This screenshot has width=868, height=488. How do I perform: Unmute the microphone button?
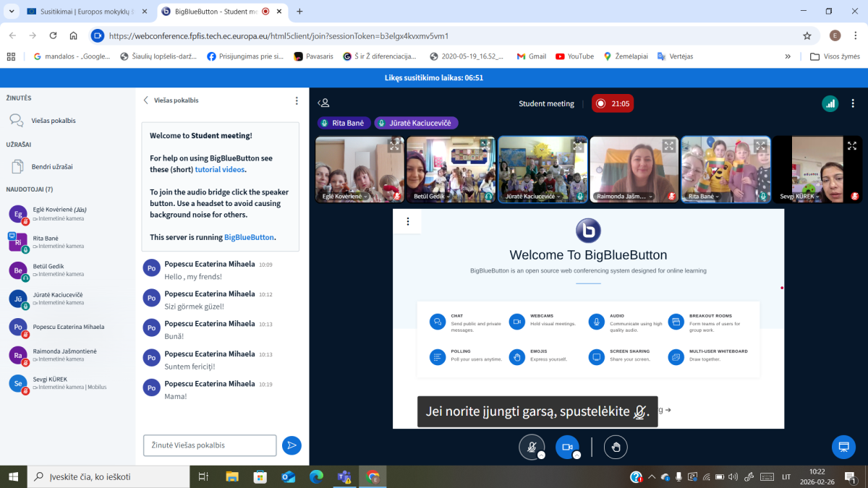[532, 447]
